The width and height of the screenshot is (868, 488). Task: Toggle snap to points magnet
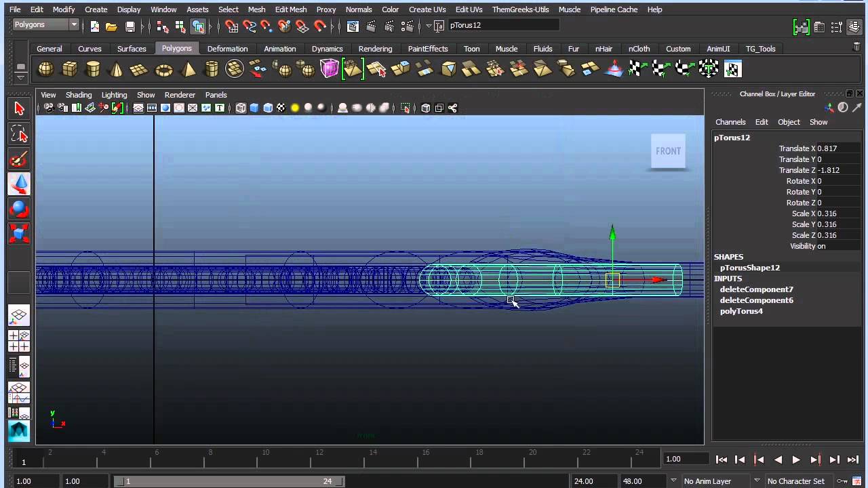pos(267,26)
